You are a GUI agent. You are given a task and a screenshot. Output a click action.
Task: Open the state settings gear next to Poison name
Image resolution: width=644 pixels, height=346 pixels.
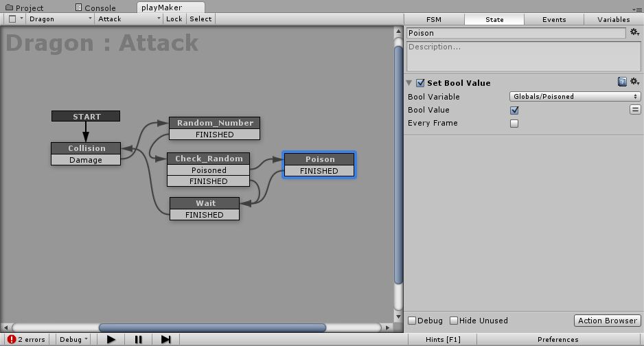click(634, 32)
